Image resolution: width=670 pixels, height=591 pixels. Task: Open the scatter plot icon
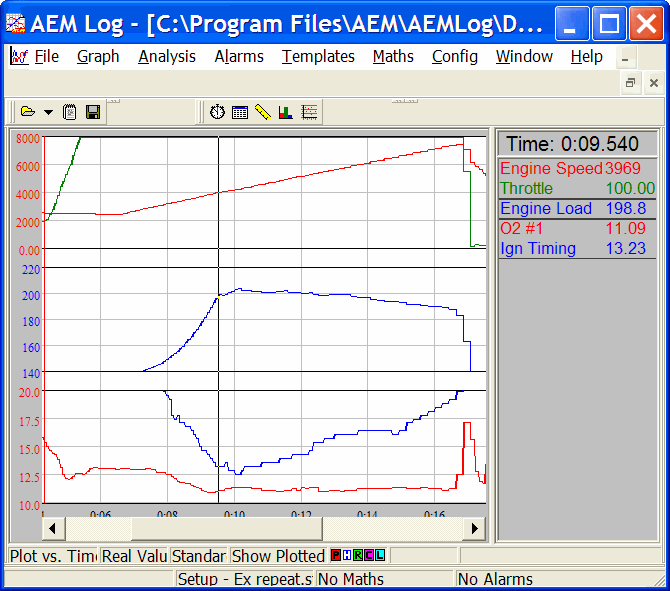click(x=309, y=112)
